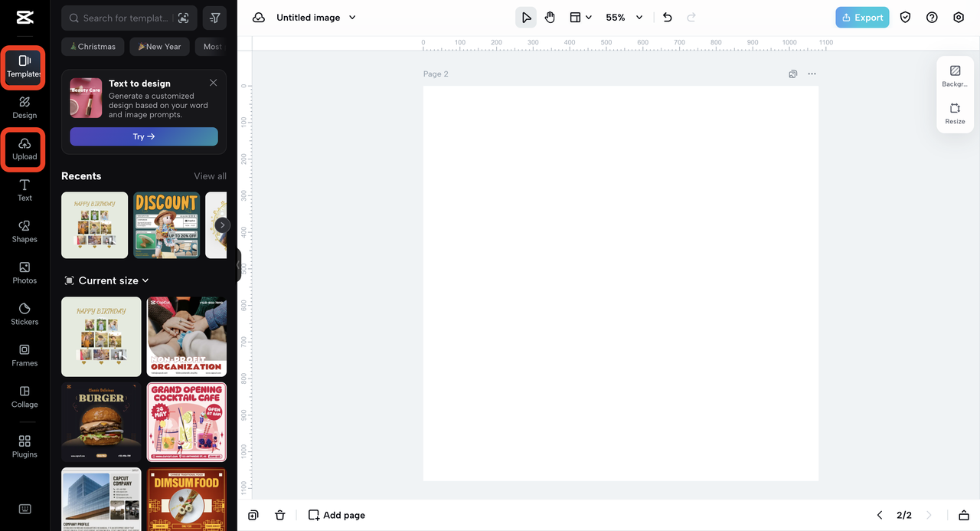Open Page 2 more options menu
The height and width of the screenshot is (531, 980).
click(x=812, y=74)
